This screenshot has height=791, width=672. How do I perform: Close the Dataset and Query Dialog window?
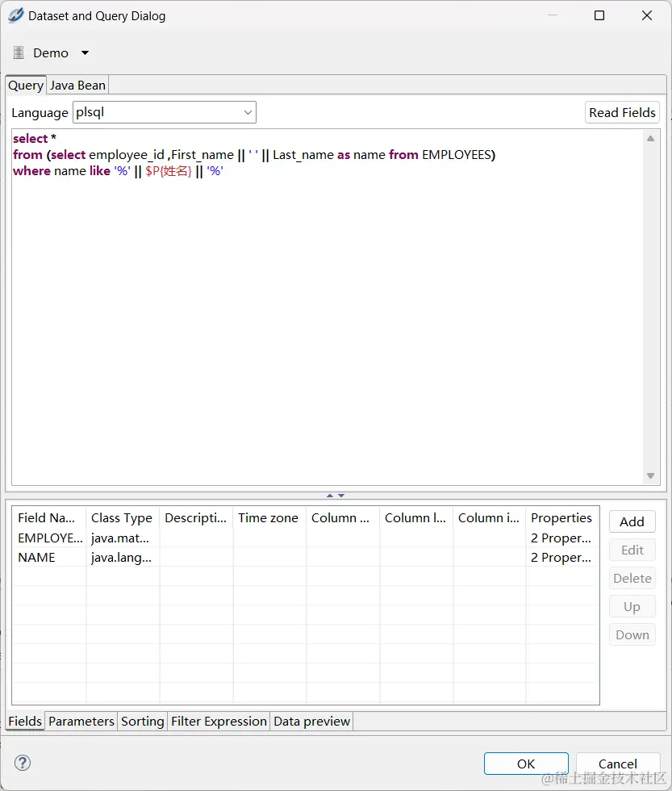[647, 15]
